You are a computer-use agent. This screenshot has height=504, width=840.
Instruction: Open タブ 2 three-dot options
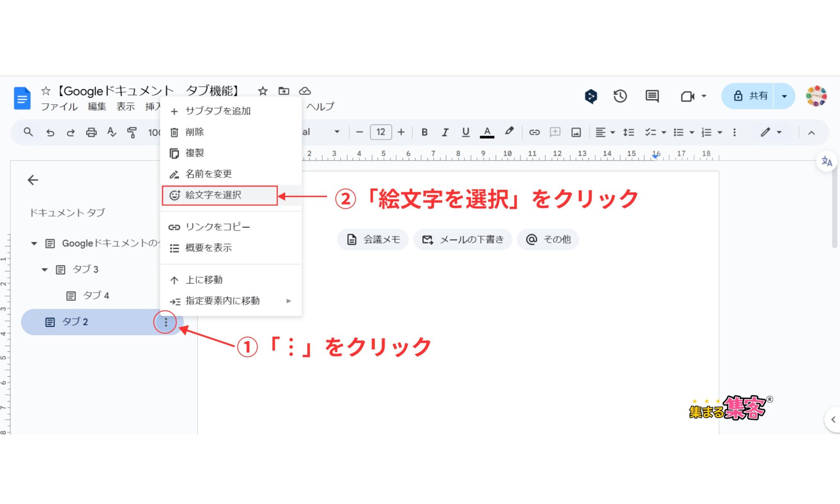pos(166,322)
